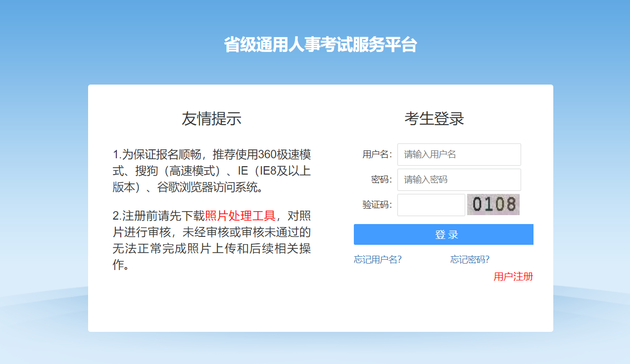Click the 用户名: label
630x364 pixels.
coord(377,154)
